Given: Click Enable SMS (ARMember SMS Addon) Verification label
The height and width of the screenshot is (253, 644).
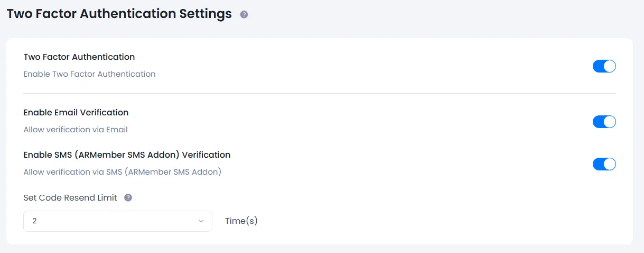Looking at the screenshot, I should coord(127,155).
